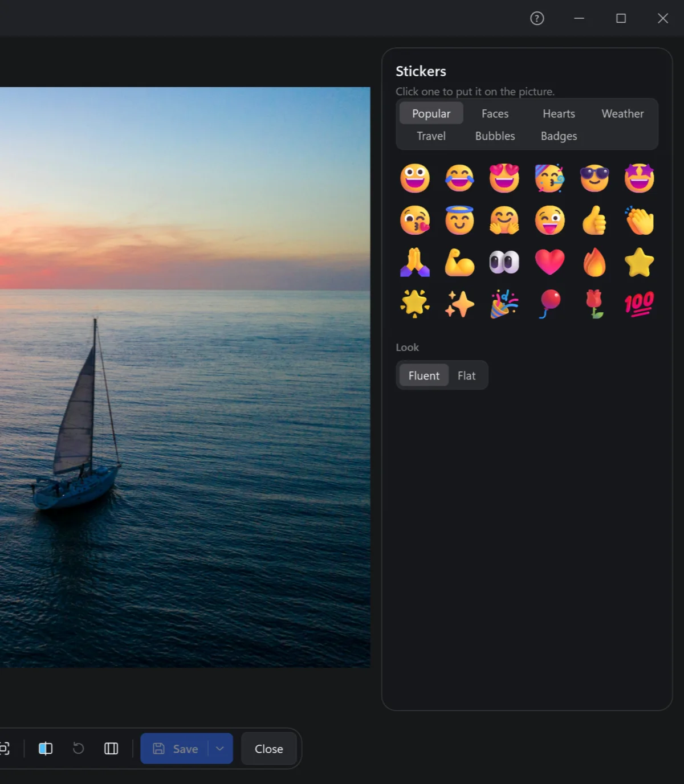684x784 pixels.
Task: Switch sticker look to Flat
Action: tap(466, 375)
